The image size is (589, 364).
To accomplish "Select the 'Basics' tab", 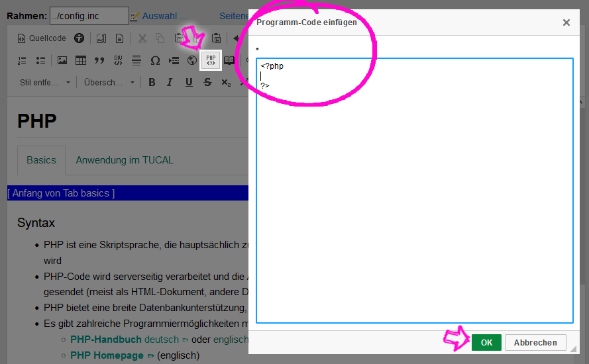I will click(41, 160).
